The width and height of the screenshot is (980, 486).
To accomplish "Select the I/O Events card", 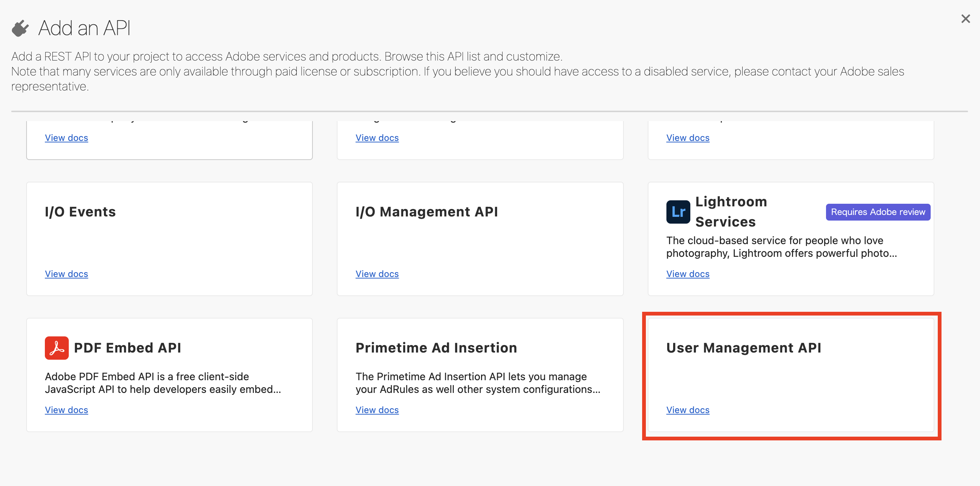I will click(x=169, y=239).
